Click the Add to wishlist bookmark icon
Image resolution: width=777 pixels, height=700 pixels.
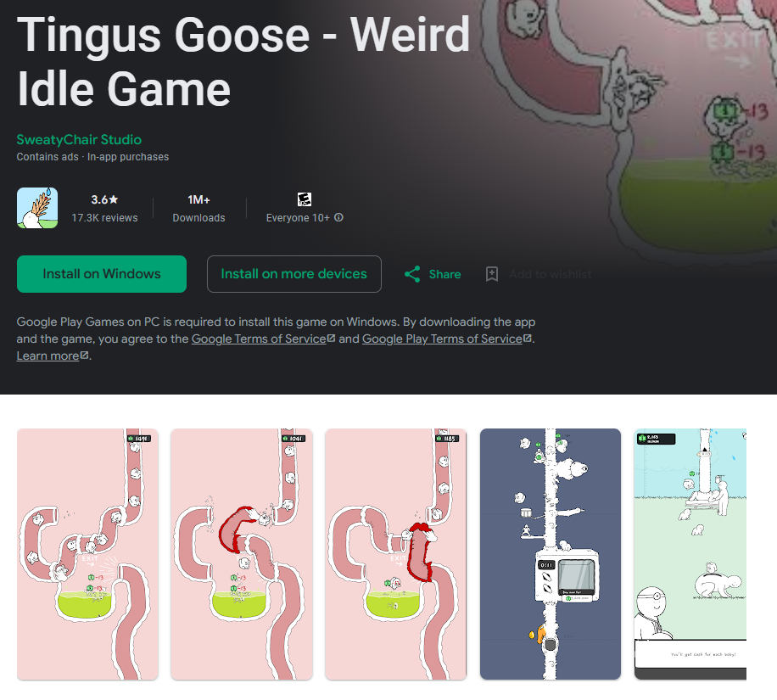tap(492, 274)
